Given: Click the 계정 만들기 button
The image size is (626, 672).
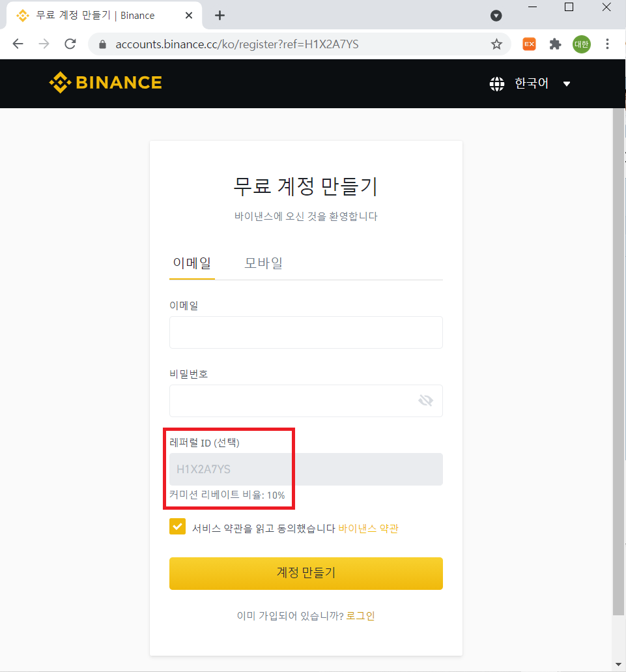Looking at the screenshot, I should point(306,574).
